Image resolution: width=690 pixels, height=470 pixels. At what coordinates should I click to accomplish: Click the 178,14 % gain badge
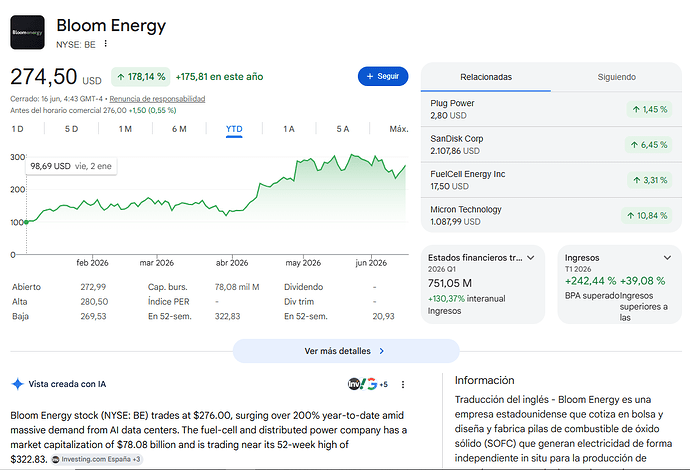tap(141, 77)
